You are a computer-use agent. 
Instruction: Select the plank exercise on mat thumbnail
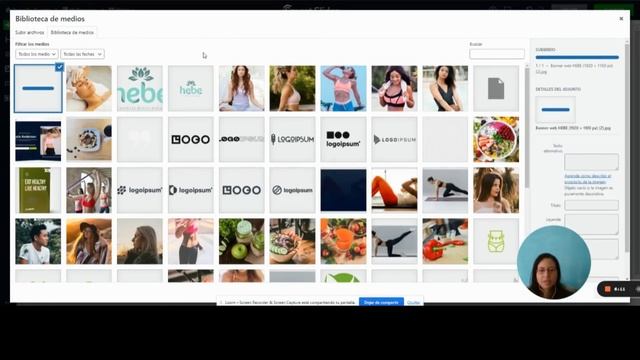pos(445,190)
